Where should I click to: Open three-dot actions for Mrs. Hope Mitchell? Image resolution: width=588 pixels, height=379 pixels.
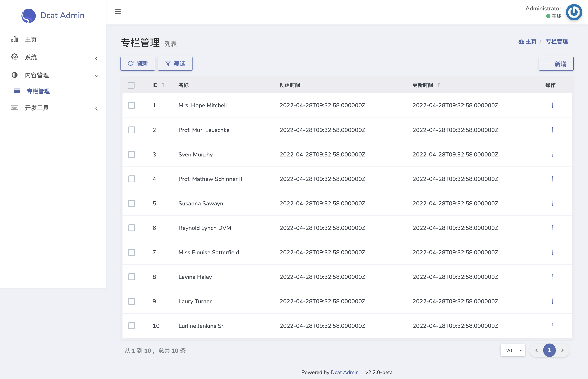(x=552, y=105)
